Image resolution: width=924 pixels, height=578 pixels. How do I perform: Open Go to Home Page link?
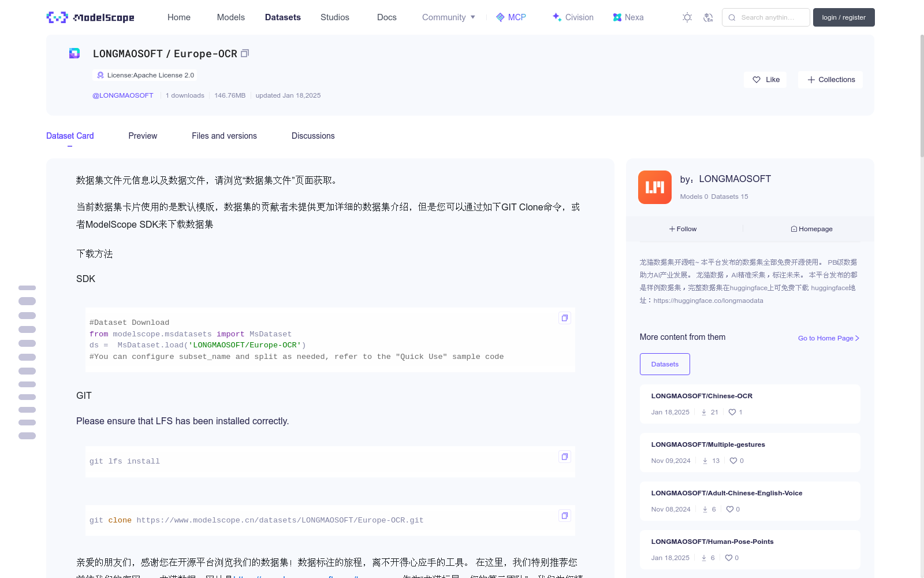(829, 338)
